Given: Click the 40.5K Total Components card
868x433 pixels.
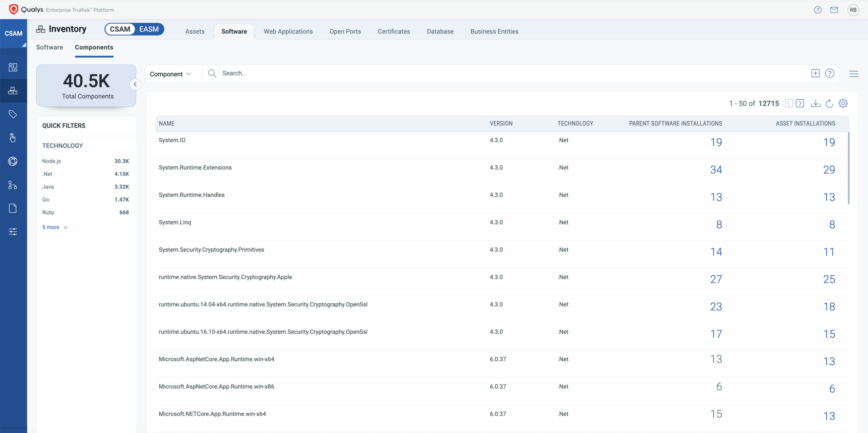Looking at the screenshot, I should (86, 86).
